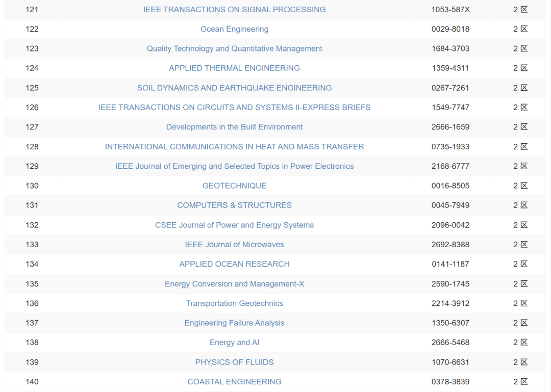Viewport: 551px width, 392px height.
Task: Open IEEE Journal of Microwaves link
Action: (234, 245)
